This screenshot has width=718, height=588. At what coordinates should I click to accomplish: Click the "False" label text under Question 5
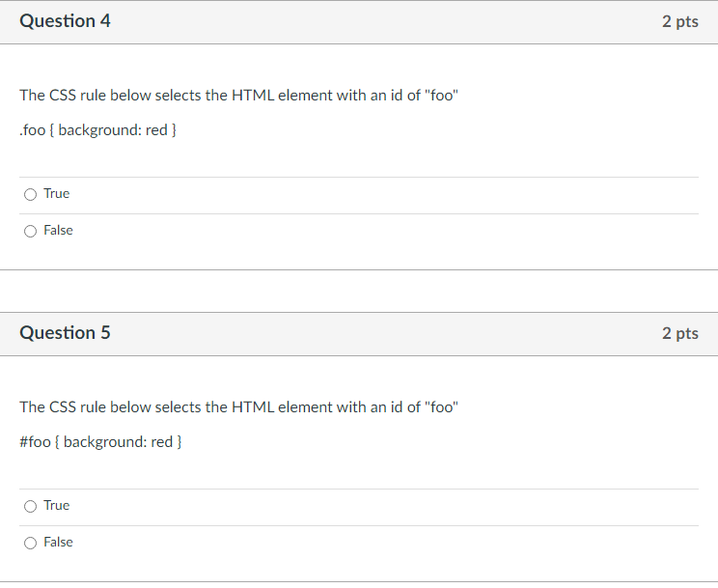[58, 543]
